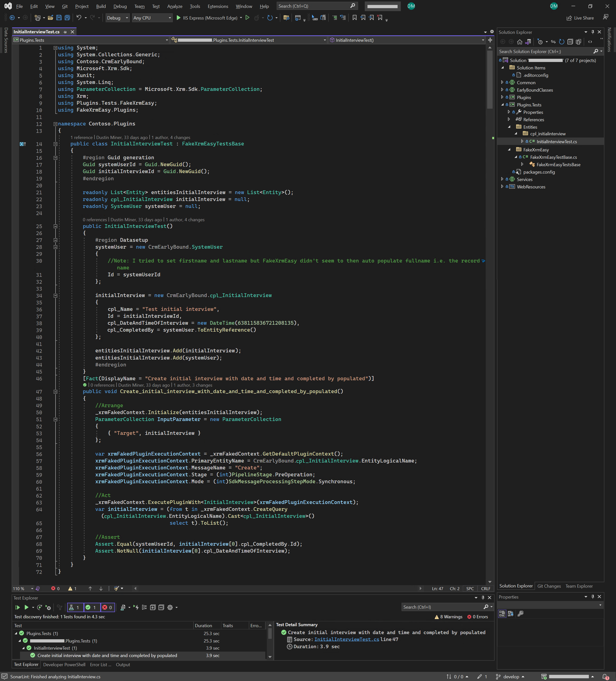616x681 pixels.
Task: Click the editor vertical scrollbar thumb
Action: (490, 80)
